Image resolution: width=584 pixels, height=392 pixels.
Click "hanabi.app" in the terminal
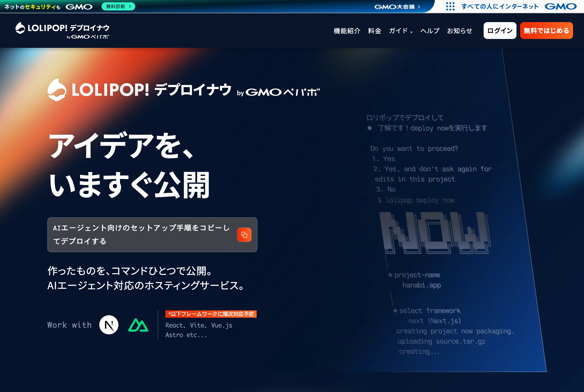click(x=422, y=285)
